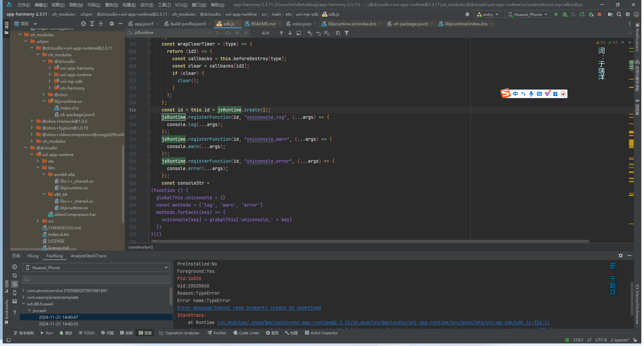Unselect occurrence in find bar
Screen dimensions: 644x346
coord(318,33)
